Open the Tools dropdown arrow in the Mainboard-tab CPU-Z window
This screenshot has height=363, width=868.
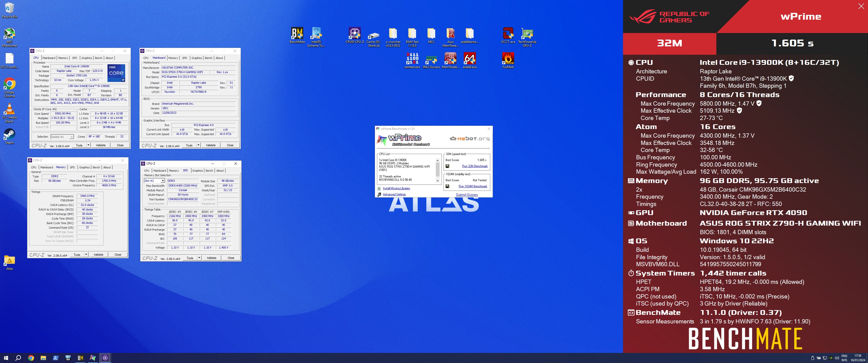click(199, 145)
